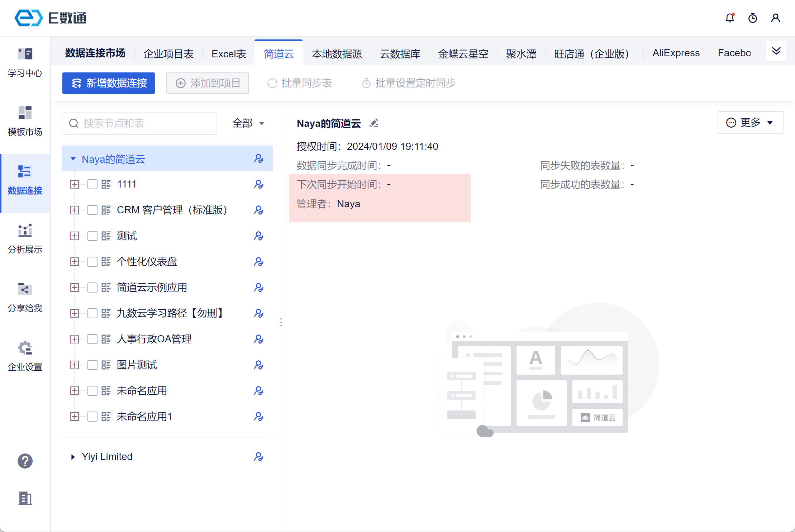Open the 全部 filter dropdown

pos(248,123)
